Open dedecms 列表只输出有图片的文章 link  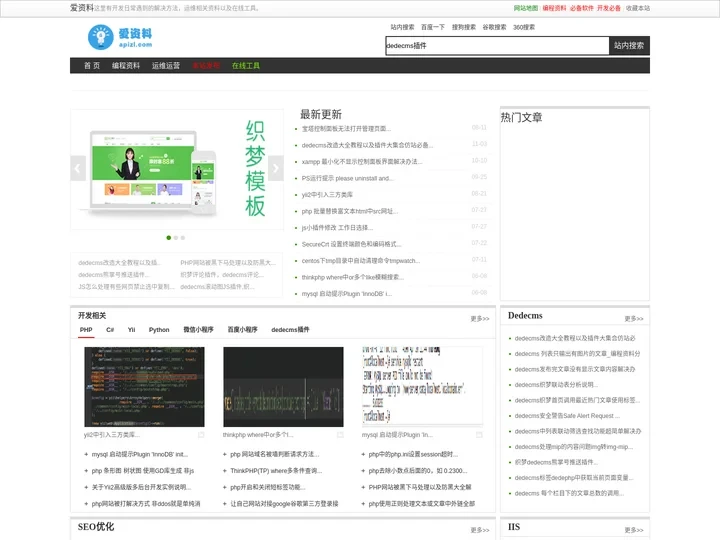coord(577,354)
